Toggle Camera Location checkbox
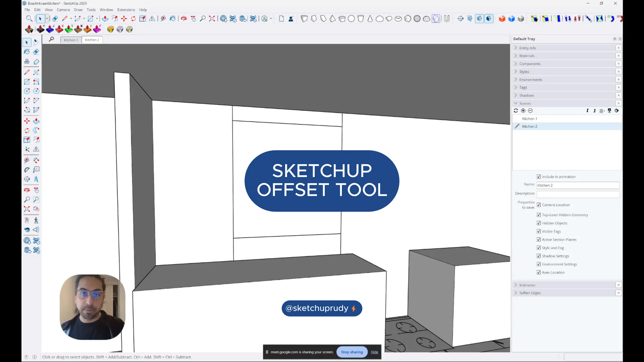Image resolution: width=644 pixels, height=362 pixels. pos(539,205)
